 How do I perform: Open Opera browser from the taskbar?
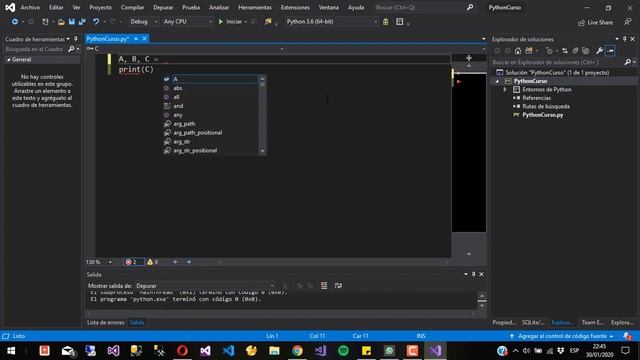point(182,351)
